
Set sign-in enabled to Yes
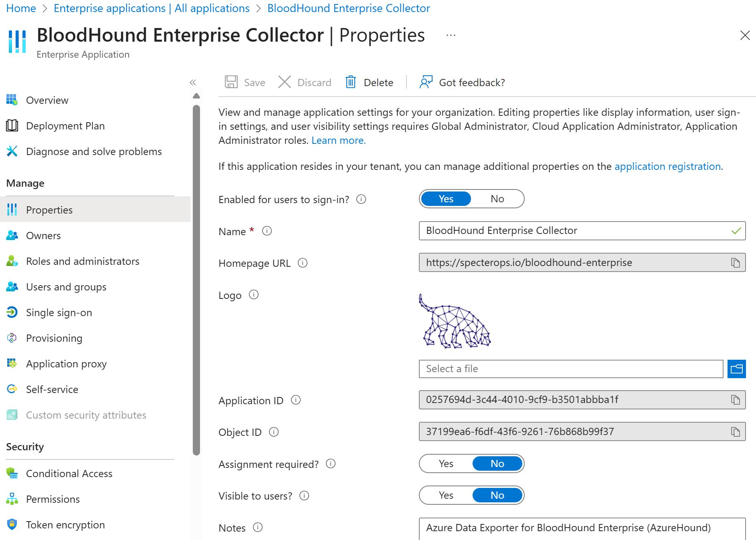pos(446,199)
